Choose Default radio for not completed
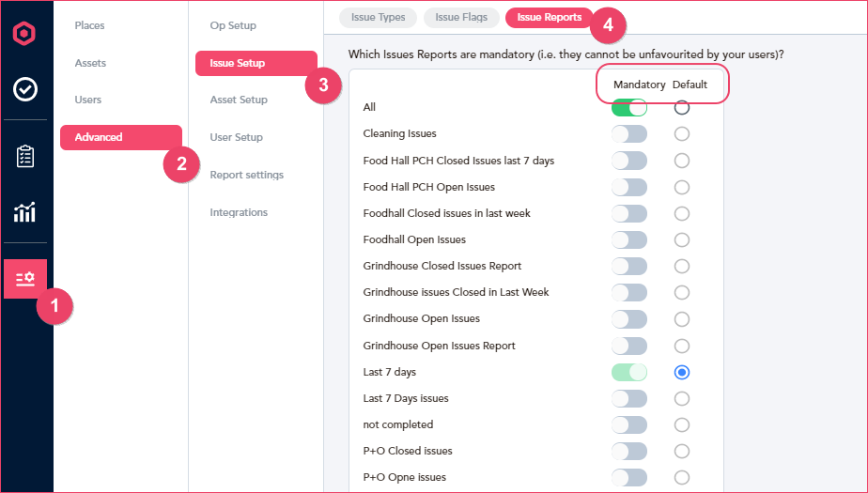Image resolution: width=868 pixels, height=493 pixels. pos(681,425)
